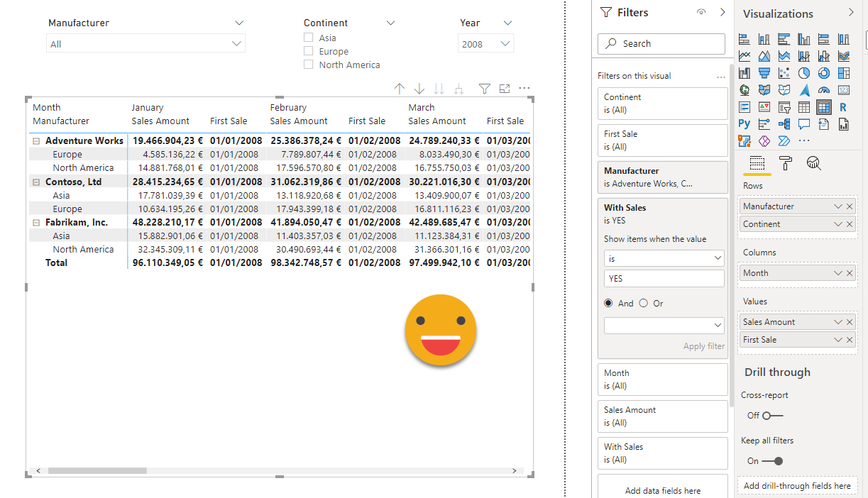Viewport: 868px width, 498px height.
Task: Choose the Python visual icon
Action: (745, 124)
